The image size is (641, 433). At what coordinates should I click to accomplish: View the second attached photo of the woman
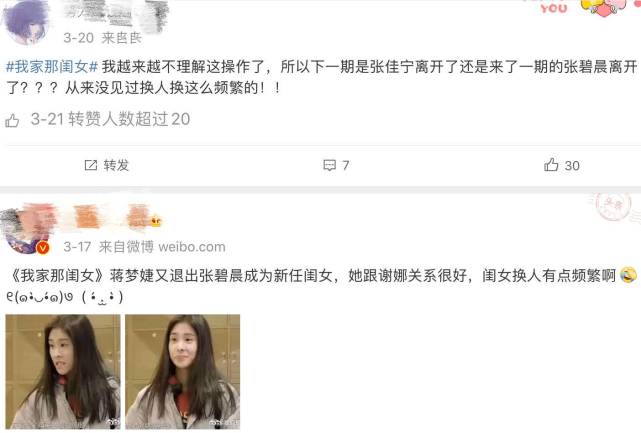[x=183, y=372]
